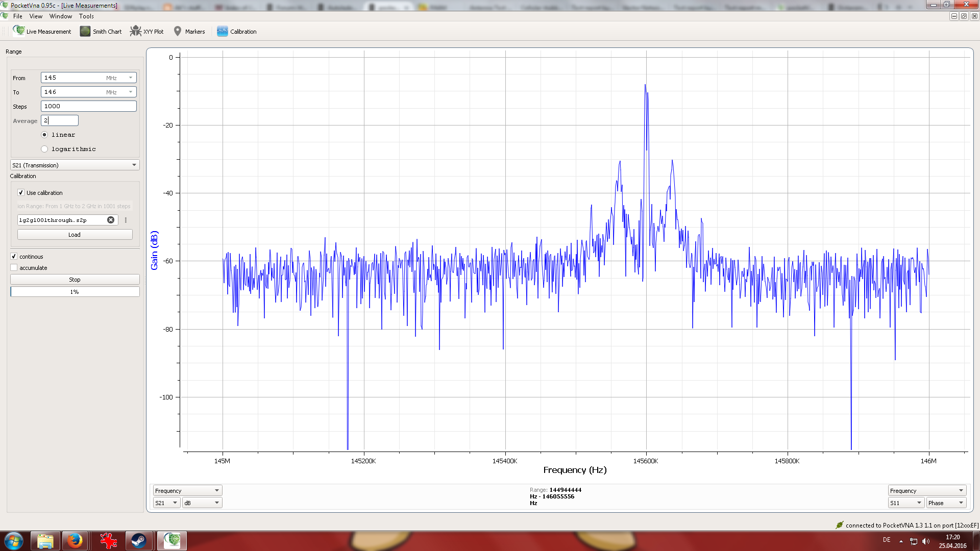Launch Firefox from taskbar
The image size is (980, 551).
(x=75, y=541)
